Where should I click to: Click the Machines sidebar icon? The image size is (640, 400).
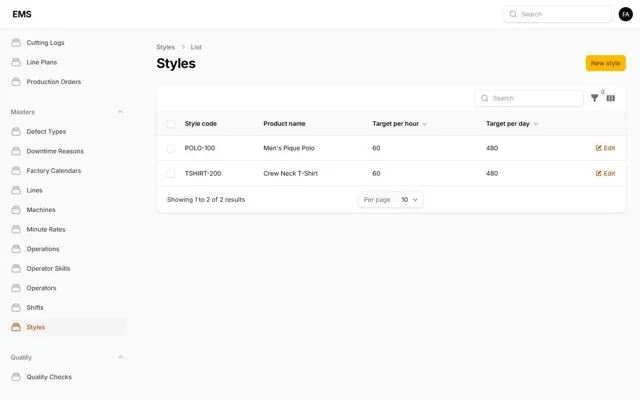tap(16, 210)
